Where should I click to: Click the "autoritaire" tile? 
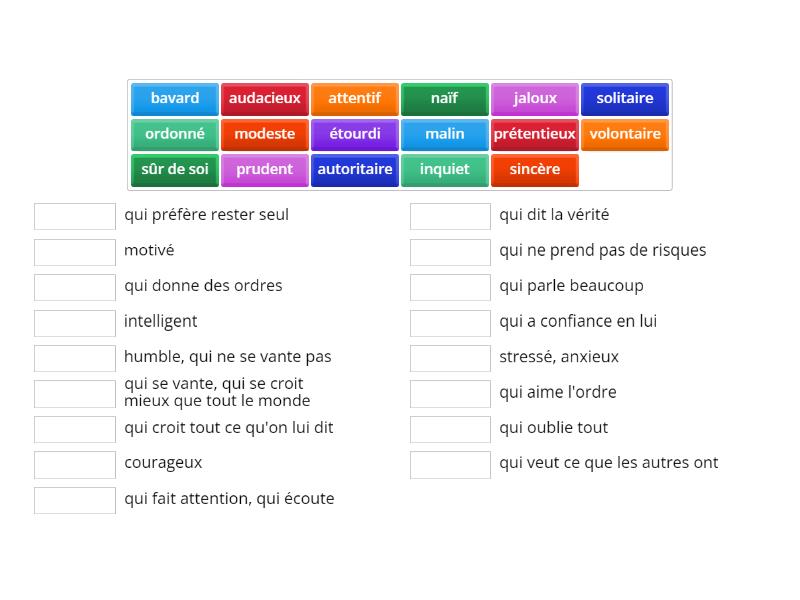(x=354, y=170)
